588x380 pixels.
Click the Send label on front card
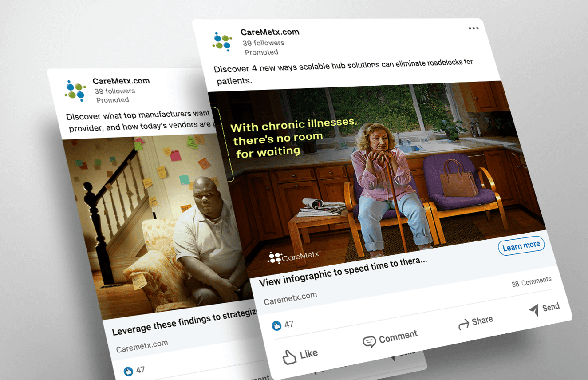(551, 307)
